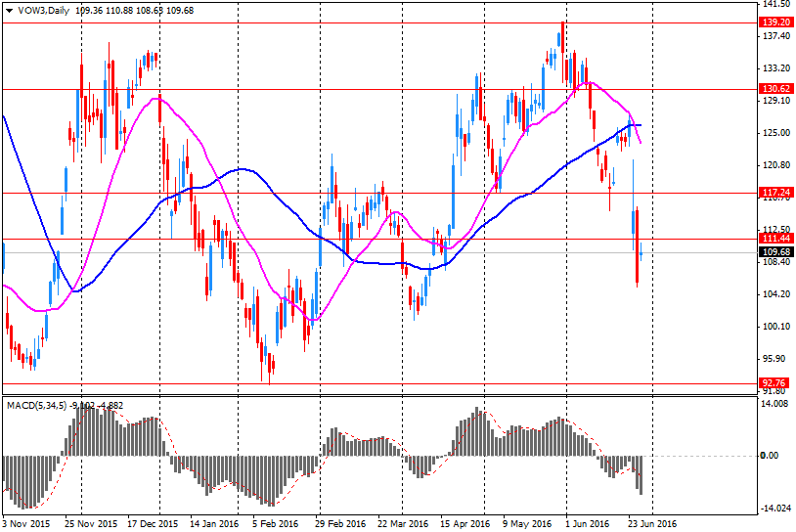Image resolution: width=796 pixels, height=532 pixels.
Task: Select the 3 Nov 2015 date label
Action: [x=25, y=523]
